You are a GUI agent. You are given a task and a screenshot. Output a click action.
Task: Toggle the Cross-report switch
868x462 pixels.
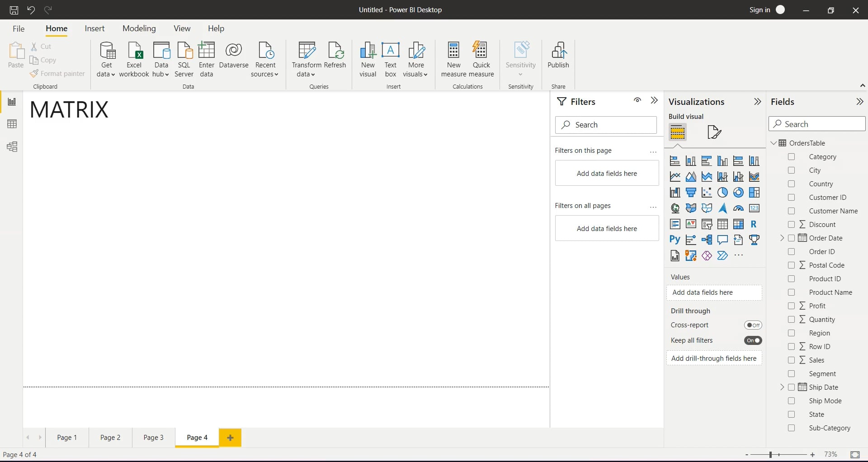click(753, 325)
